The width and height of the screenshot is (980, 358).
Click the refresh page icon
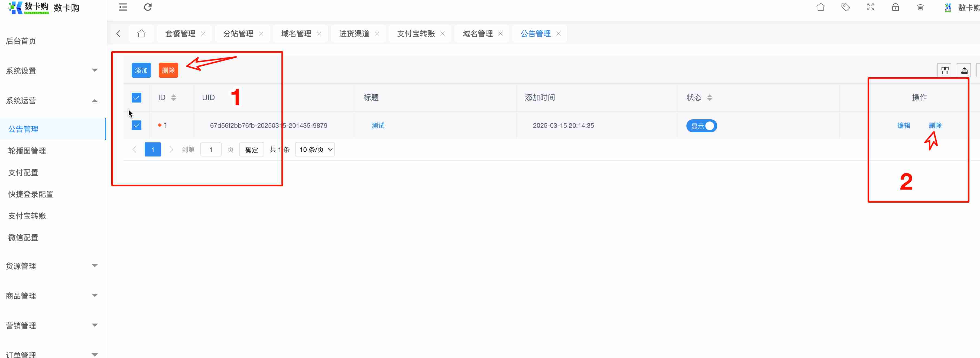pyautogui.click(x=148, y=7)
